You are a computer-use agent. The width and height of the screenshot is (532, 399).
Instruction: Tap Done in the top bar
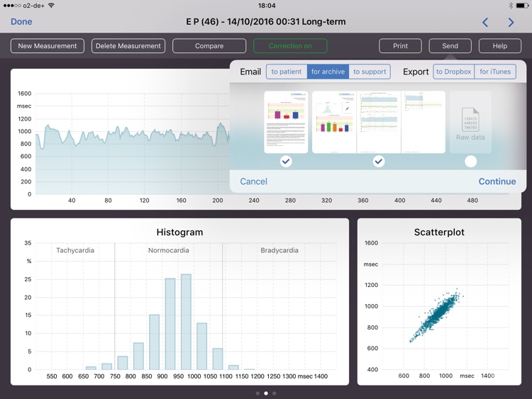[21, 22]
